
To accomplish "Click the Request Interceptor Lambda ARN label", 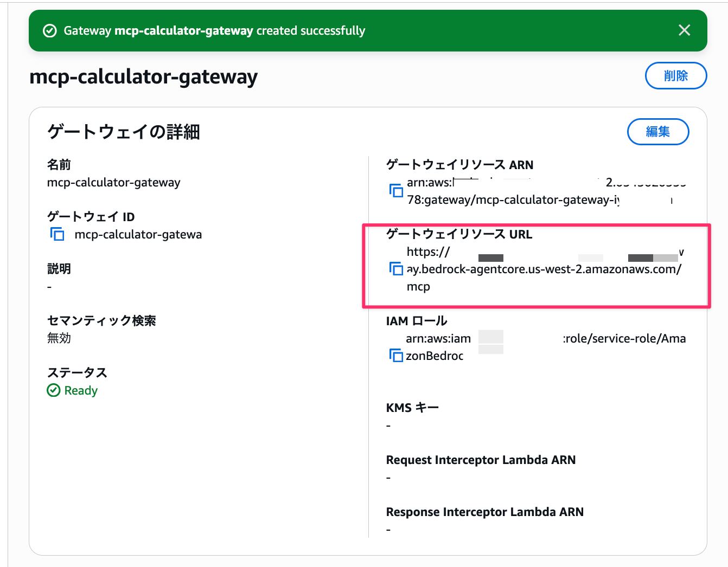I will coord(481,460).
